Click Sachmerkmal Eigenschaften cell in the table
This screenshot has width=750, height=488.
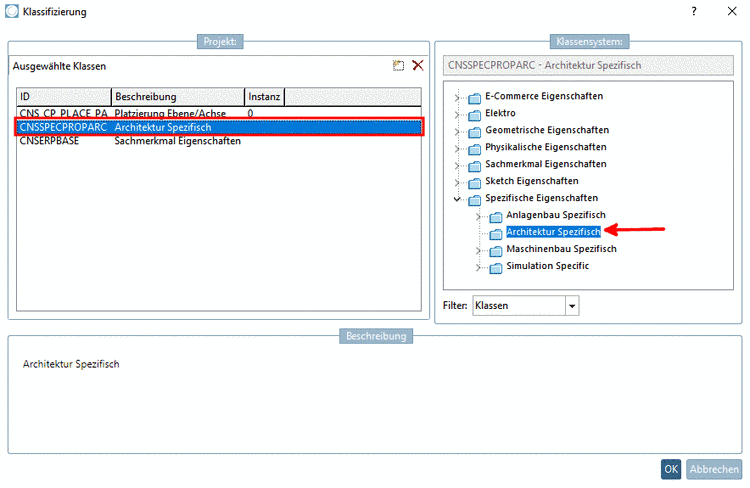coord(177,141)
